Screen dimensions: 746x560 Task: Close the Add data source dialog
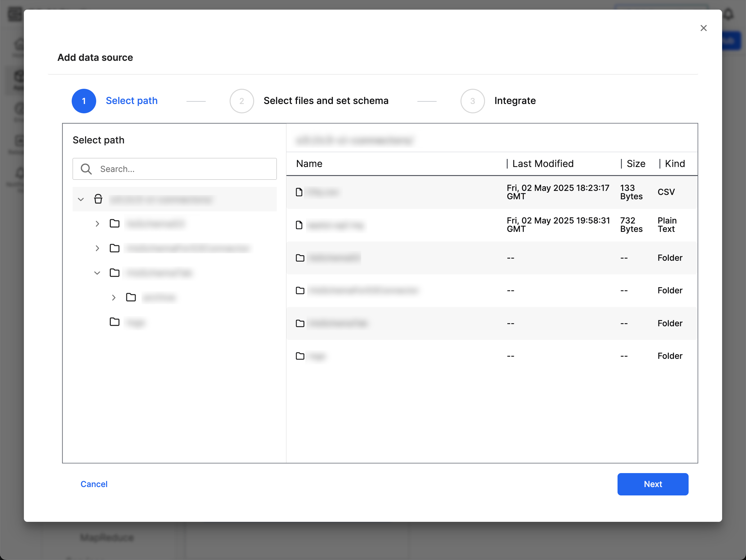click(703, 28)
